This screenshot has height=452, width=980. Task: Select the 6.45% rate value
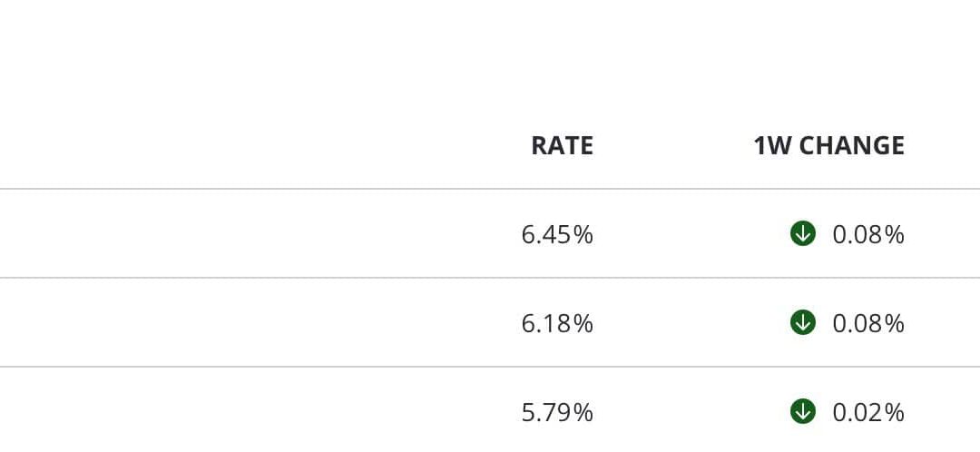557,235
